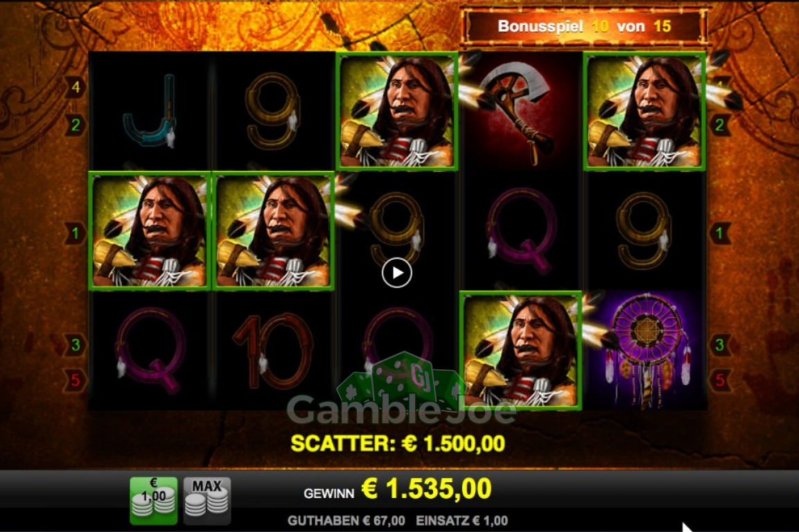Click the GEWINN € 1.535,00 display
Viewport: 799px width, 532px height.
click(398, 489)
